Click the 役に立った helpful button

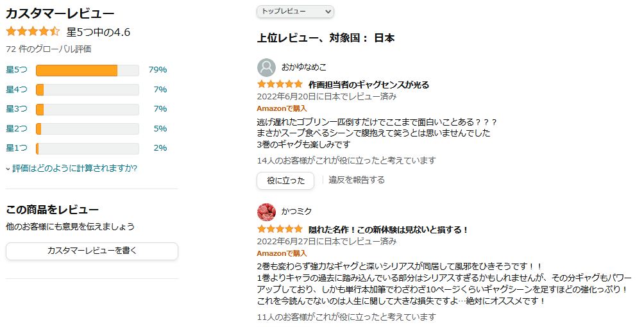[285, 180]
